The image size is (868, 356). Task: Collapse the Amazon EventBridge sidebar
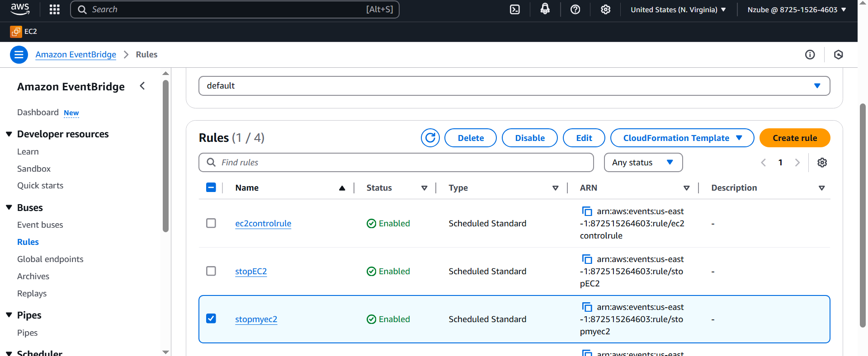click(142, 86)
